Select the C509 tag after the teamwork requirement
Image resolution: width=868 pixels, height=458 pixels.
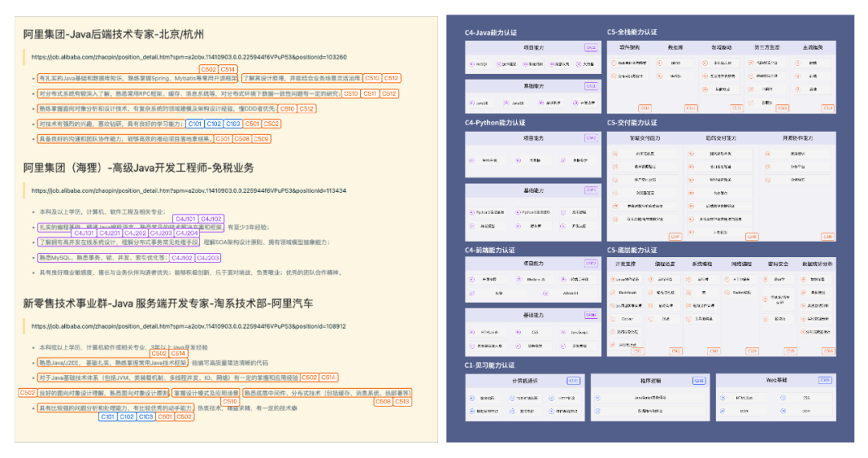pyautogui.click(x=261, y=139)
